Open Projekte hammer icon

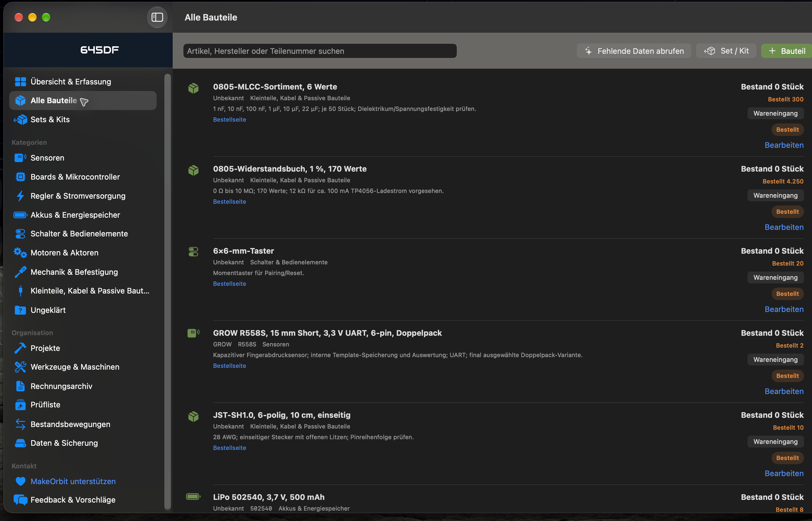click(x=20, y=348)
